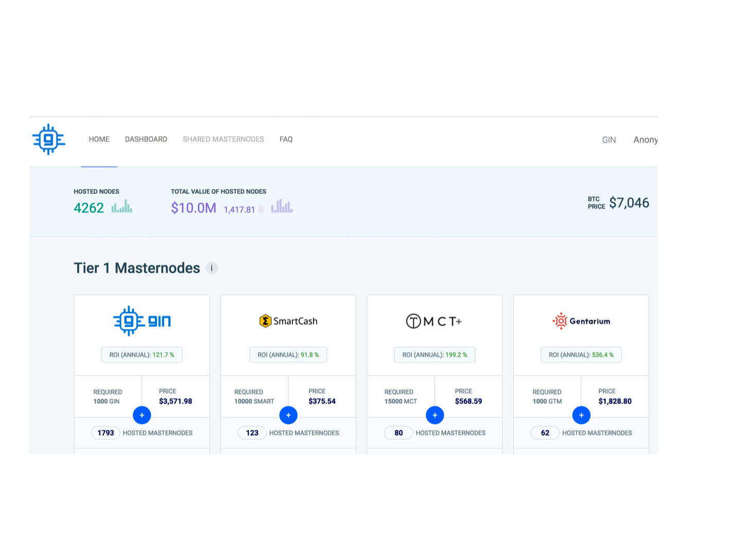Show hosted nodes bar chart

[122, 206]
